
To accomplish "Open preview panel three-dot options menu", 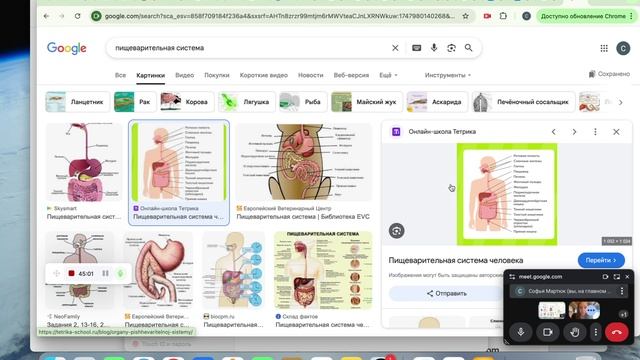I will (595, 132).
